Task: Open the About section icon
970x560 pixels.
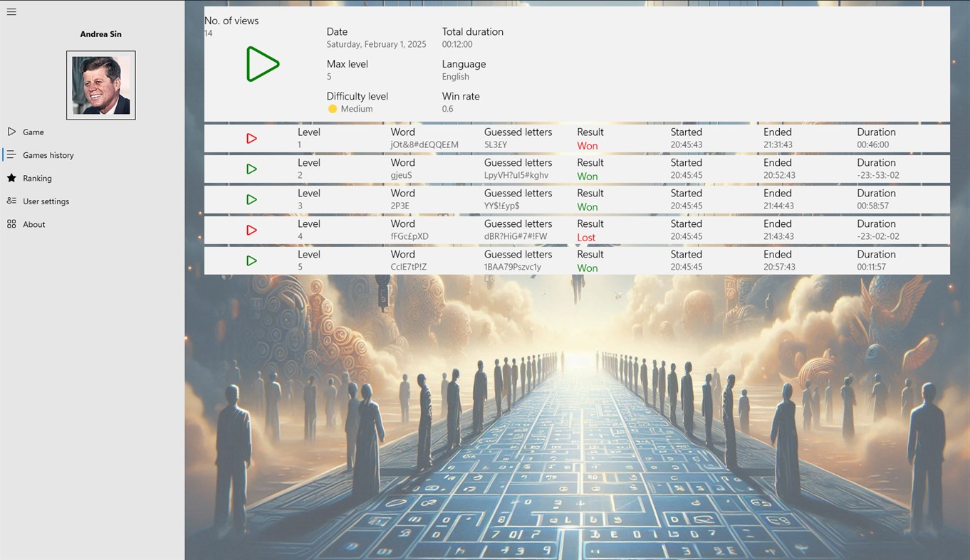Action: click(x=11, y=224)
